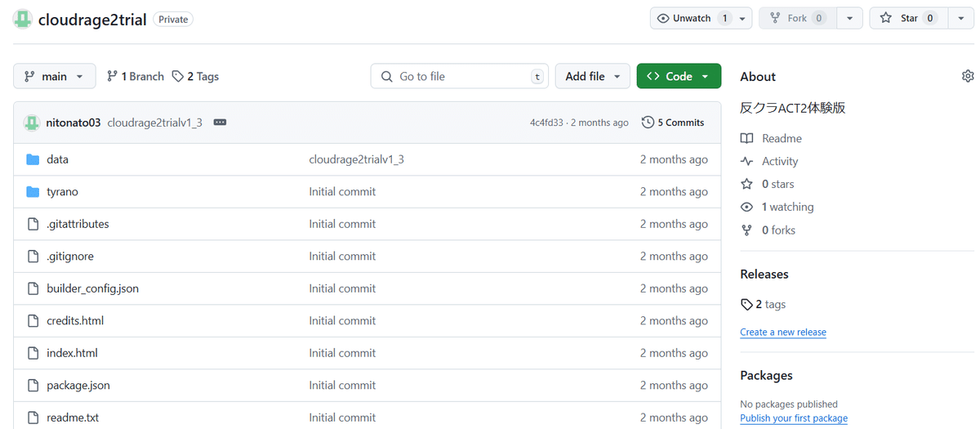Open the tyrano folder

click(62, 191)
